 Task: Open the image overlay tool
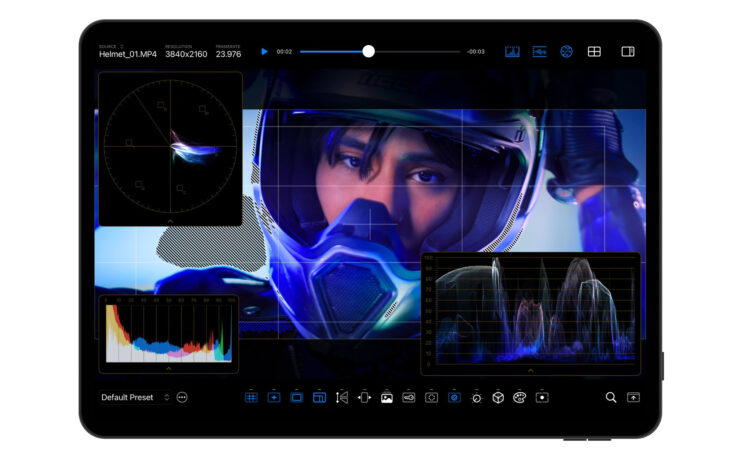pos(387,397)
